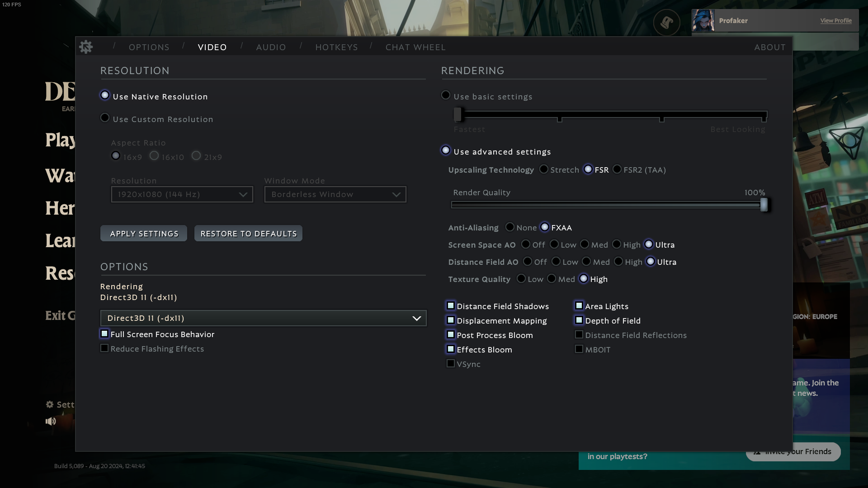This screenshot has height=488, width=868.
Task: Click the round notification icon near profile
Action: click(x=666, y=22)
